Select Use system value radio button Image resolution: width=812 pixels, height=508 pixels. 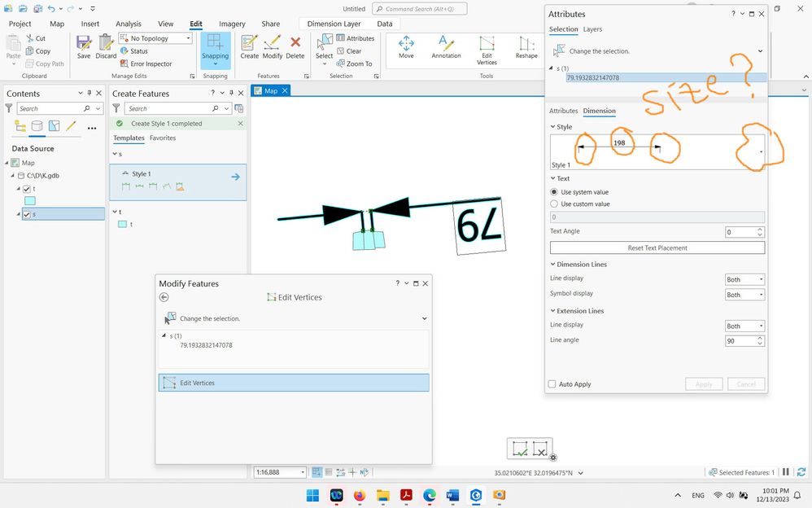pyautogui.click(x=554, y=192)
